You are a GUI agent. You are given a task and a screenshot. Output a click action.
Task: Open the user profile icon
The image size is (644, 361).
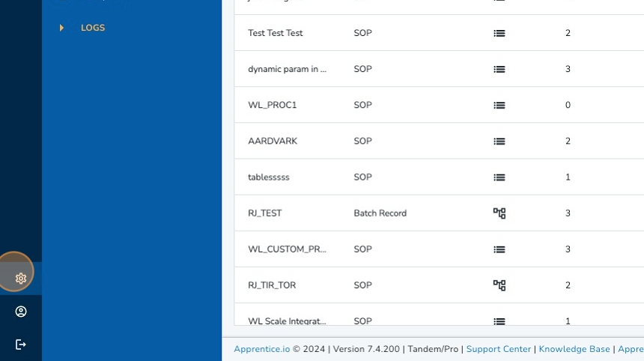[21, 312]
